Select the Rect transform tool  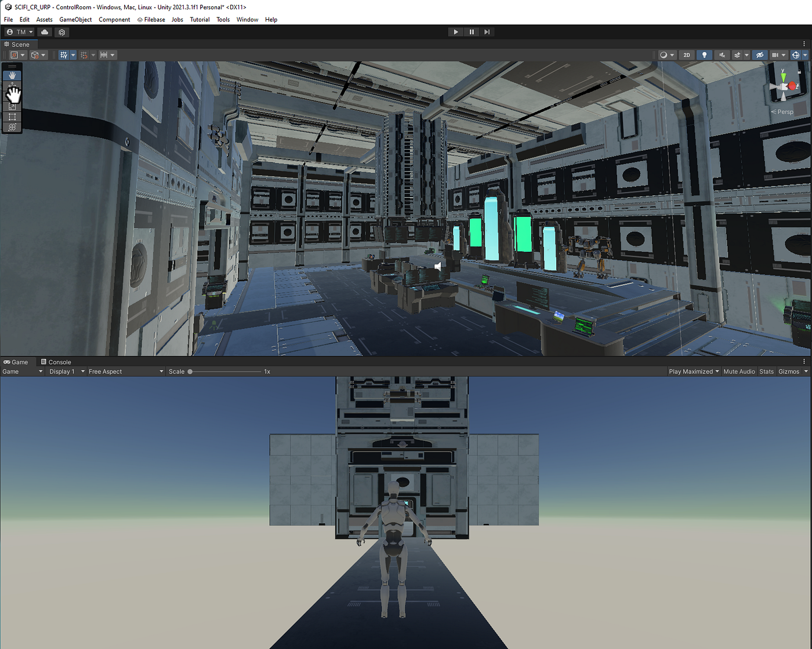point(12,117)
